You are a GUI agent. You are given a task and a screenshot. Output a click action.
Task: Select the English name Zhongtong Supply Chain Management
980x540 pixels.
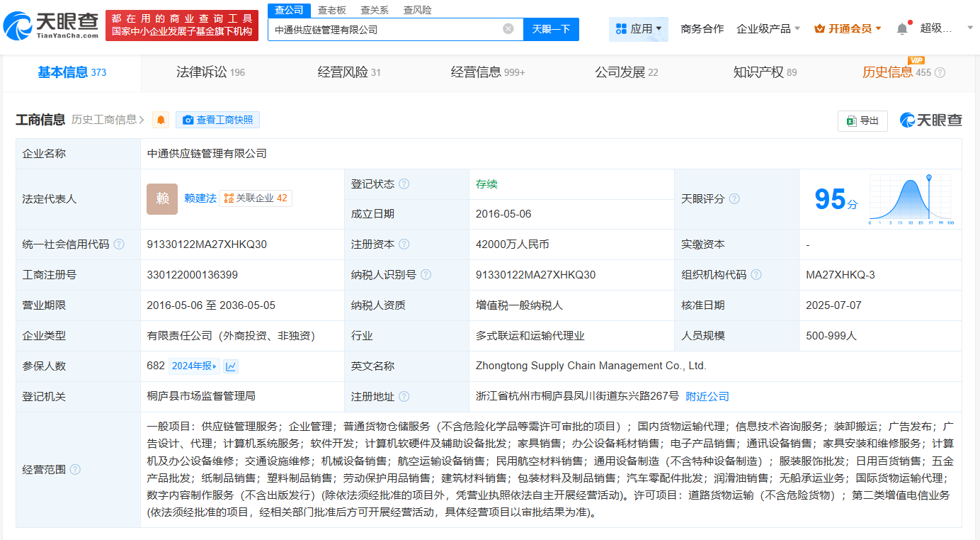[591, 366]
